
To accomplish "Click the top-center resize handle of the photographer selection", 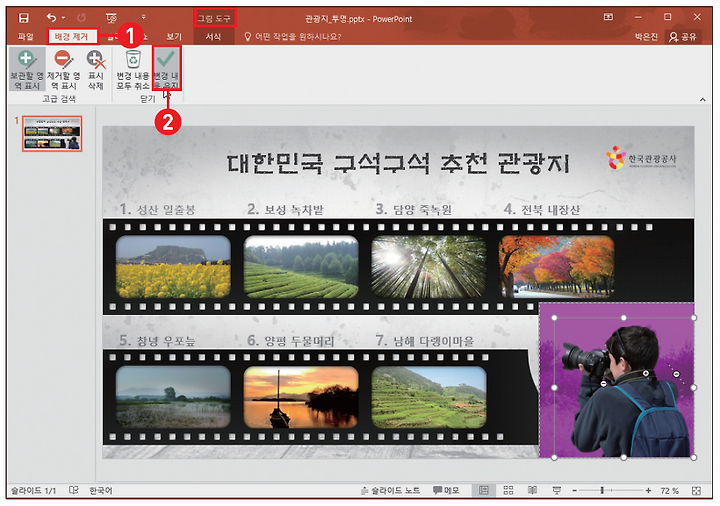I will [x=623, y=318].
